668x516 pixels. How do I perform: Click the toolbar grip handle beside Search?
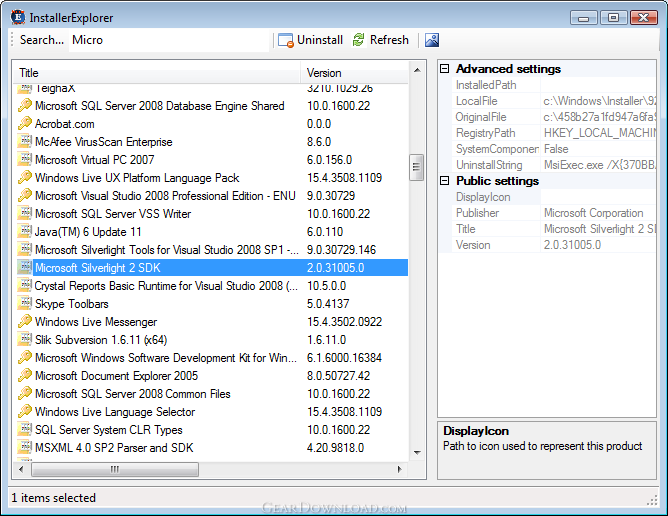tap(13, 40)
